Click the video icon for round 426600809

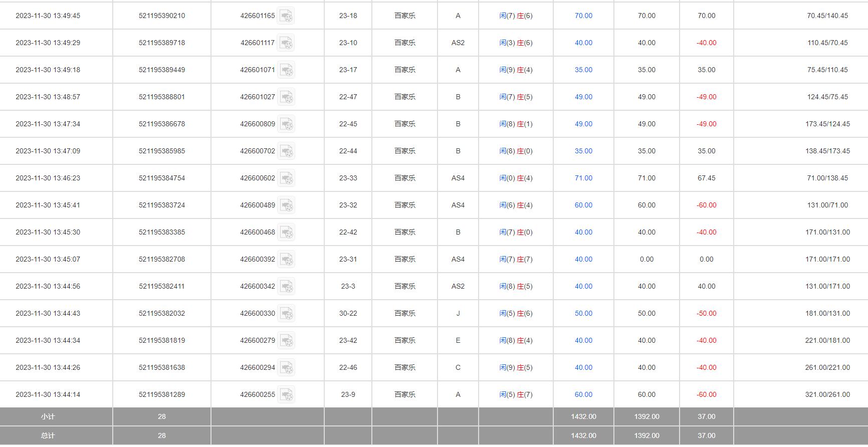point(286,124)
